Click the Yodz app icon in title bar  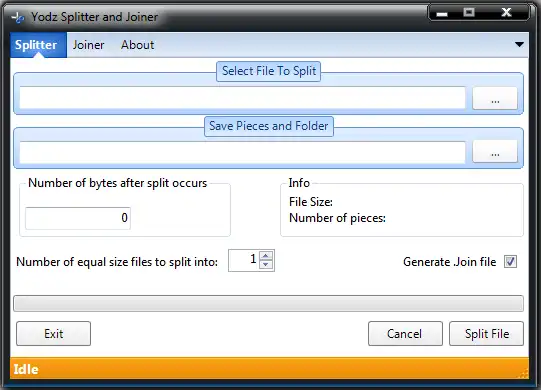click(17, 17)
